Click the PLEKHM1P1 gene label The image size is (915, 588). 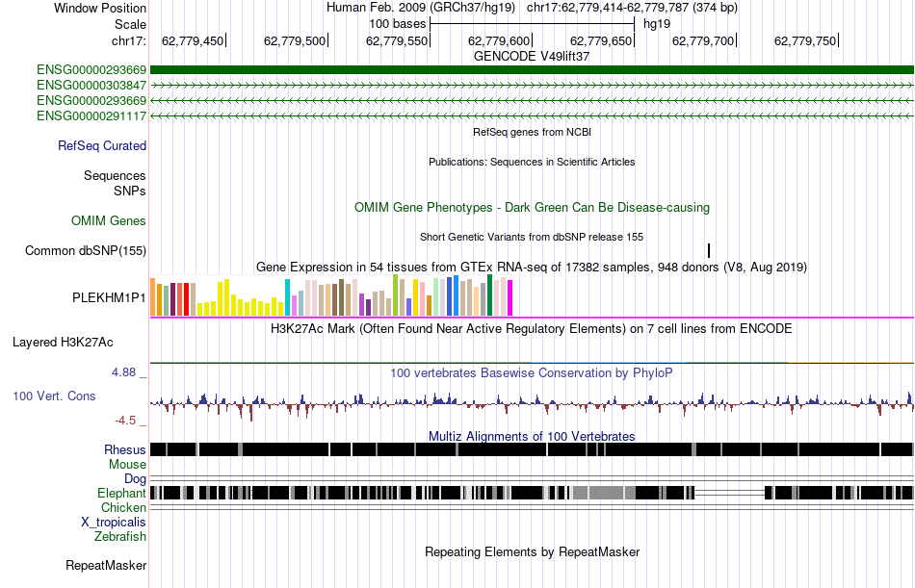[109, 298]
